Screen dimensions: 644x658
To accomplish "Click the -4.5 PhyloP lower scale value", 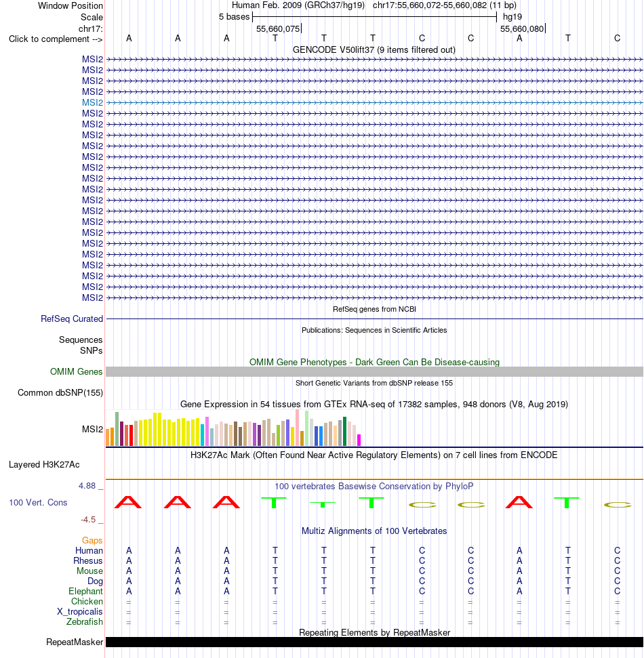I will pyautogui.click(x=88, y=520).
